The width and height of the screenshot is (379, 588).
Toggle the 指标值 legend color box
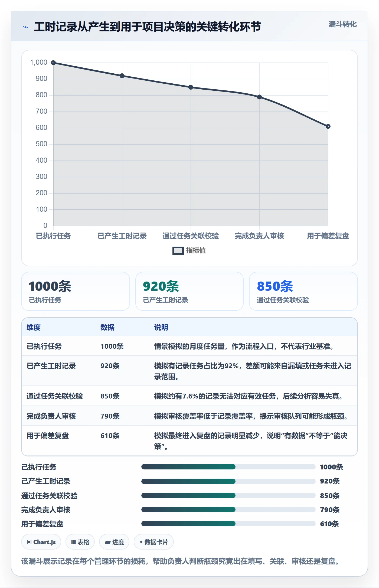click(x=178, y=251)
